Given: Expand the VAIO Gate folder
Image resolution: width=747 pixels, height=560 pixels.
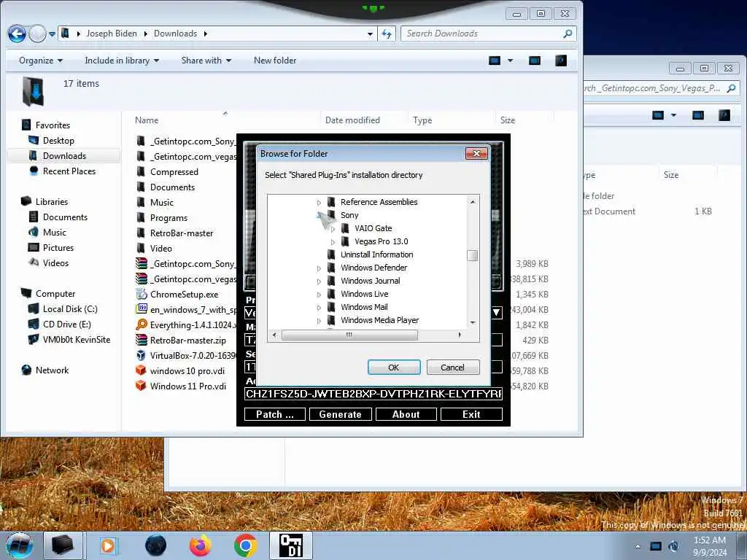Looking at the screenshot, I should coord(333,229).
